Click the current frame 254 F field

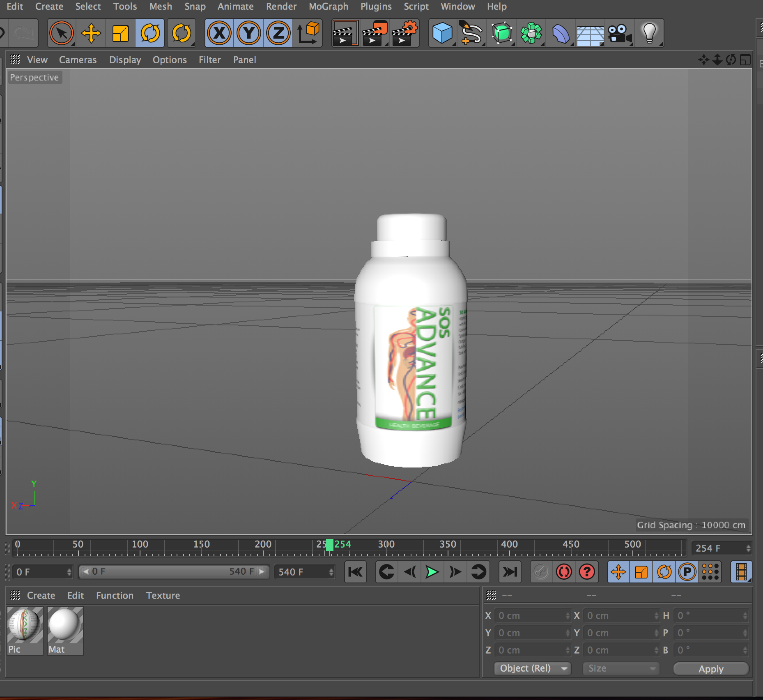pos(722,548)
